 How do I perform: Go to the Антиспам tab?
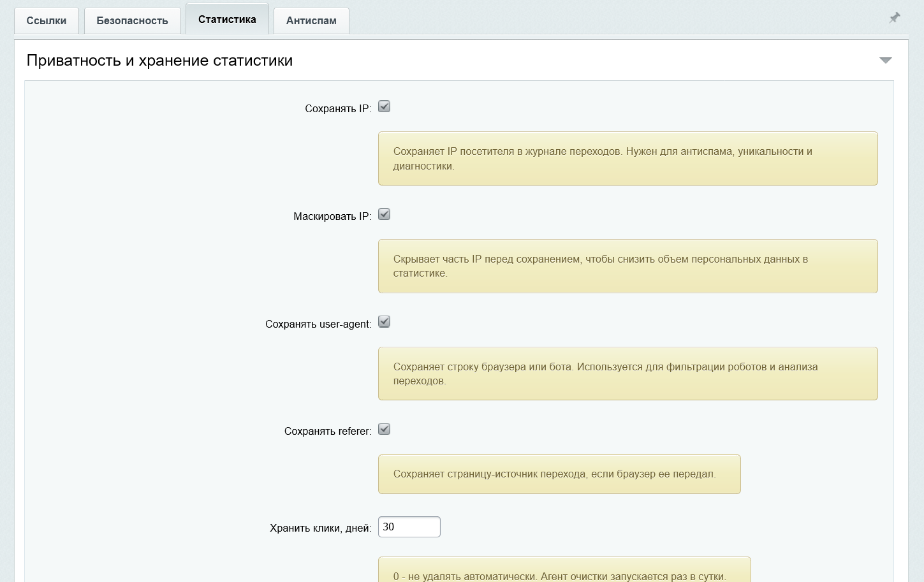click(311, 20)
